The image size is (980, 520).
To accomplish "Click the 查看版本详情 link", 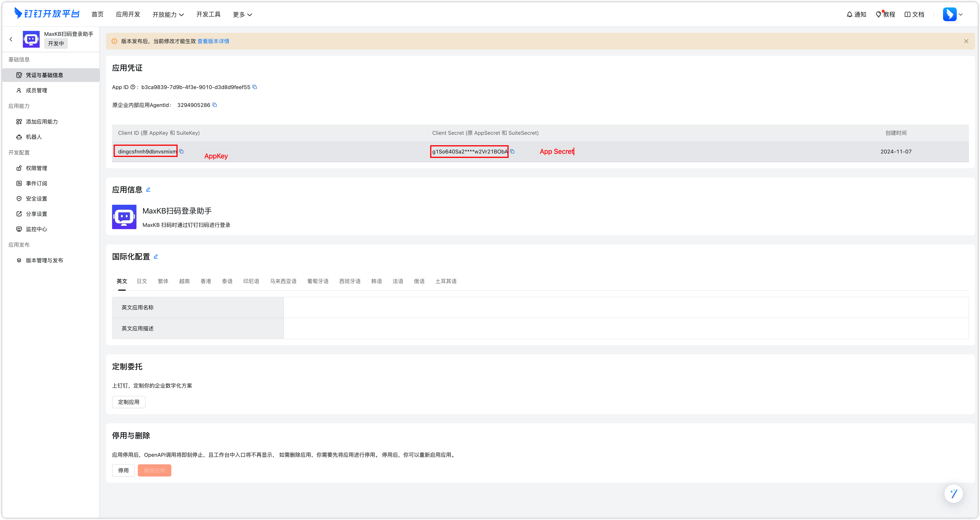I will pos(213,41).
